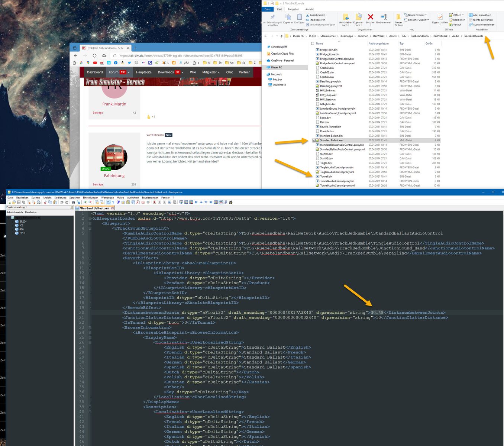Click the Notepad++ save file icon

click(19, 202)
